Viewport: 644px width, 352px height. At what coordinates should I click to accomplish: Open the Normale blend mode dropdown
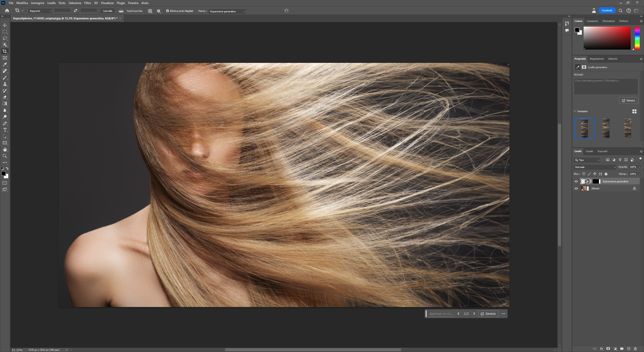[595, 167]
